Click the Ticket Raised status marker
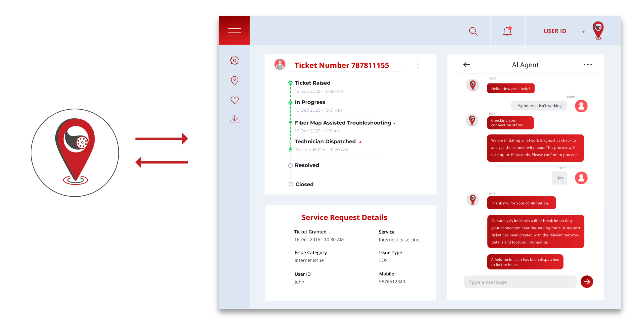Image resolution: width=644 pixels, height=325 pixels. point(290,83)
